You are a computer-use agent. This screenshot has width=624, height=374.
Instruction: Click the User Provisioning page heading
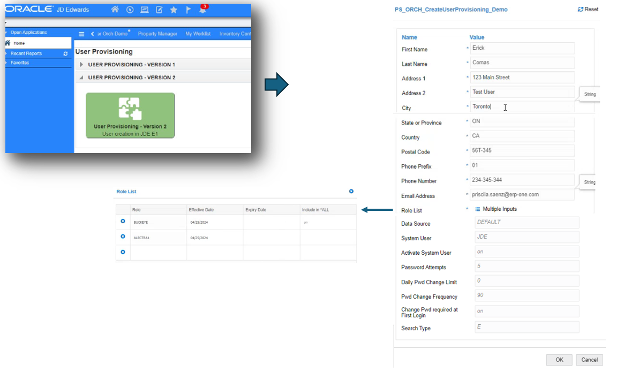click(104, 52)
